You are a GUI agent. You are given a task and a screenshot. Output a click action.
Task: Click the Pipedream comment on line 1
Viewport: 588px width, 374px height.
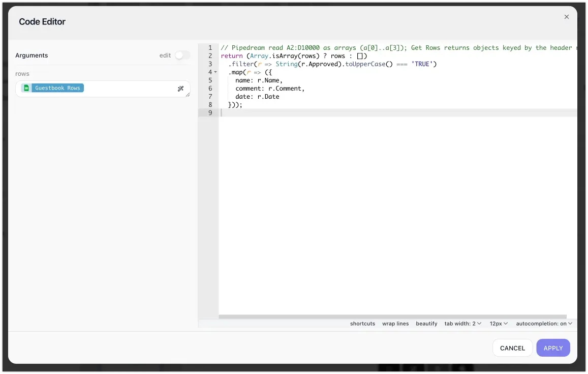398,48
